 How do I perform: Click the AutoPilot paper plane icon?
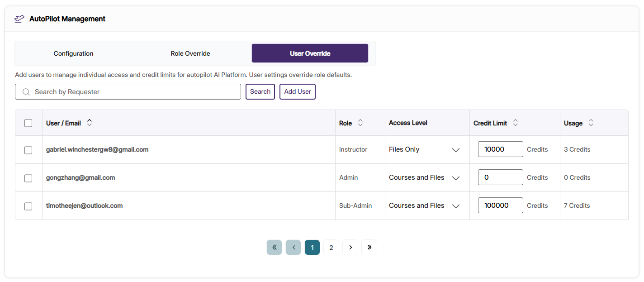(19, 19)
